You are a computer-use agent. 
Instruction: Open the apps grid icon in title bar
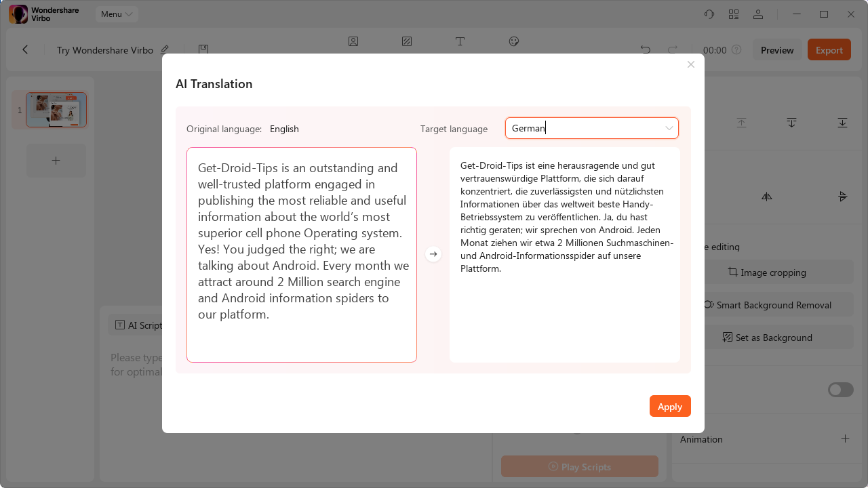[x=734, y=14]
